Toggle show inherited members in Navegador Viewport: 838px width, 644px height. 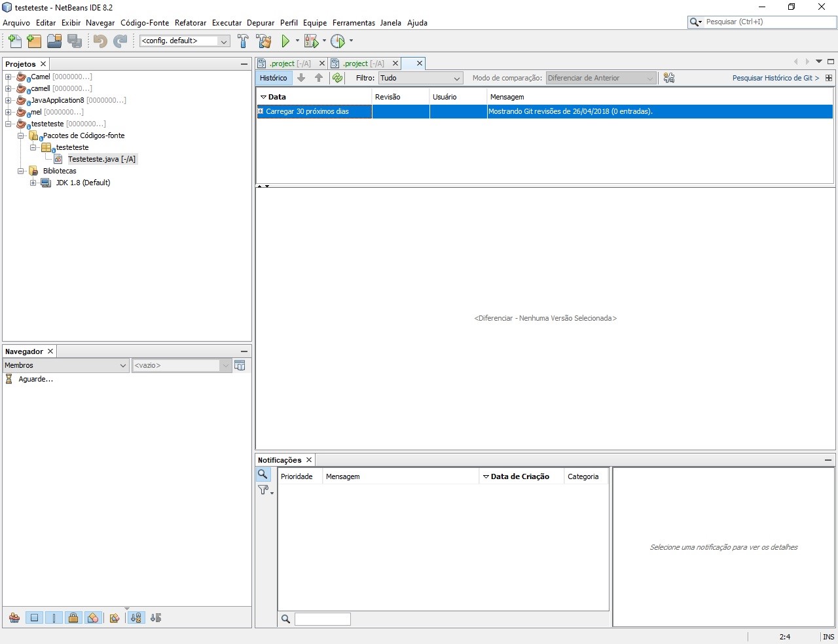14,617
